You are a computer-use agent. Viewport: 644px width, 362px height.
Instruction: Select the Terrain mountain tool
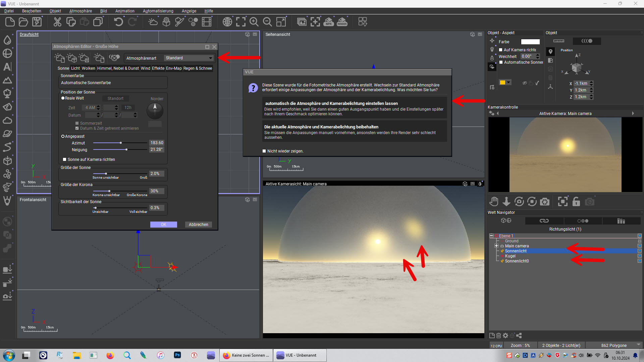pos(7,80)
